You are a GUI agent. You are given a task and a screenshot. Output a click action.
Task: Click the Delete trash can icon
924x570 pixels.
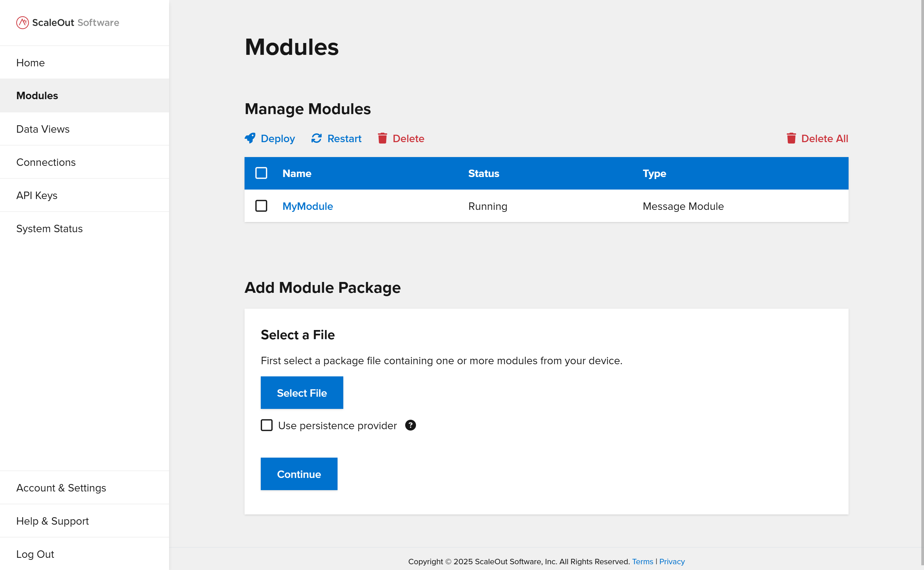(x=382, y=138)
